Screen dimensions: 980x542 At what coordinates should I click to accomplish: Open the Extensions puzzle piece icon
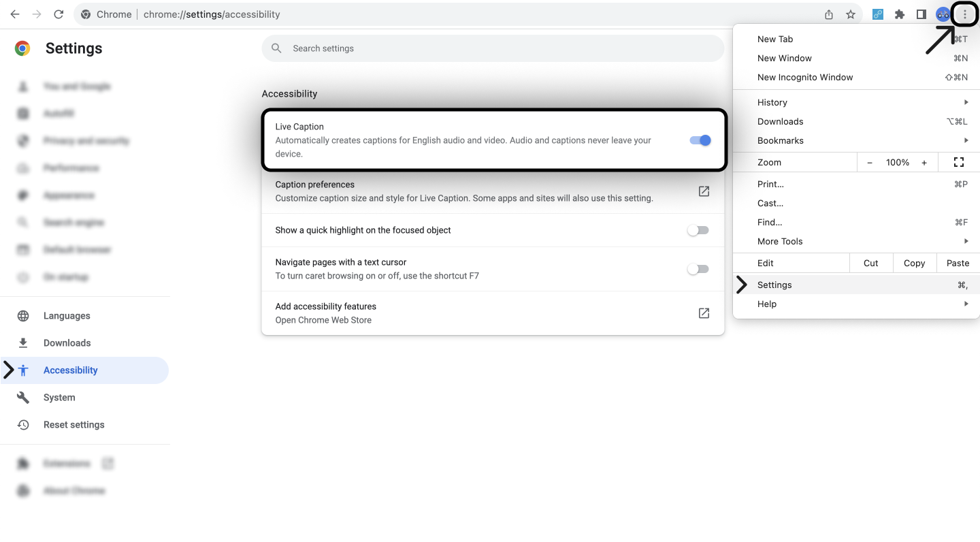[900, 14]
